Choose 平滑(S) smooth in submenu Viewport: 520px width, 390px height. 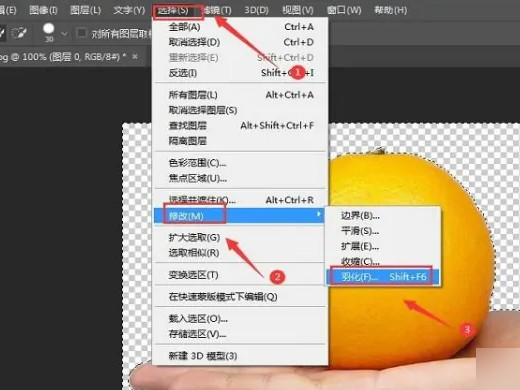[383, 231]
